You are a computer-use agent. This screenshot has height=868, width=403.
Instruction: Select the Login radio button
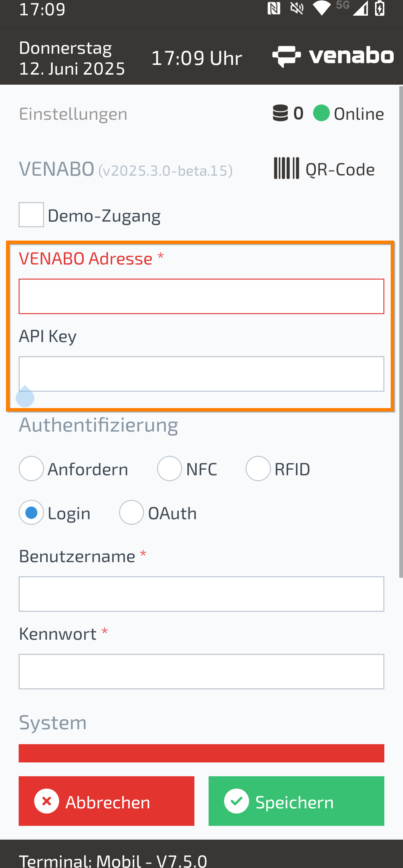31,513
